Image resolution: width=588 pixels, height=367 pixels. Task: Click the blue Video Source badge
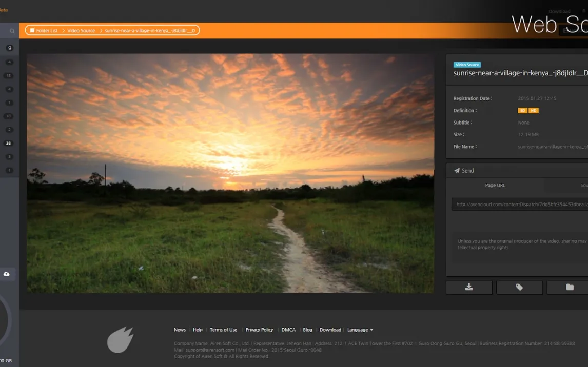[467, 65]
